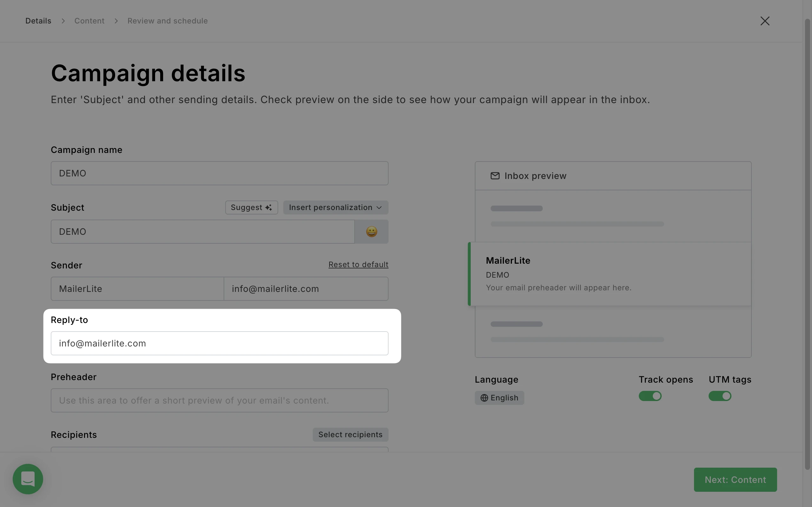
Task: Open the Review and schedule step
Action: click(x=167, y=21)
